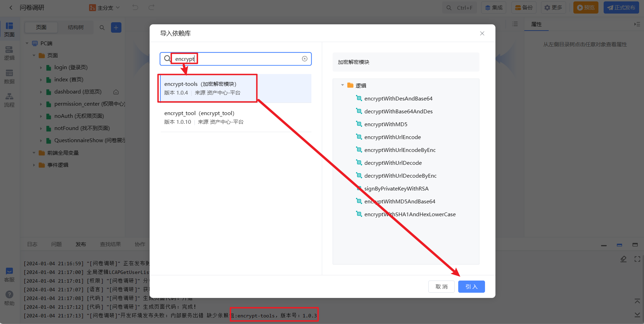Select encryptWithSHA1AndHexLowerCase logic item
Screen dimensions: 644x324
pos(410,214)
